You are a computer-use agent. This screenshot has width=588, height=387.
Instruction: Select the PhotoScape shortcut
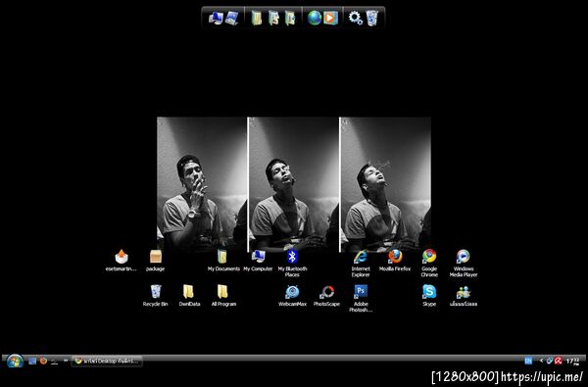click(x=326, y=296)
